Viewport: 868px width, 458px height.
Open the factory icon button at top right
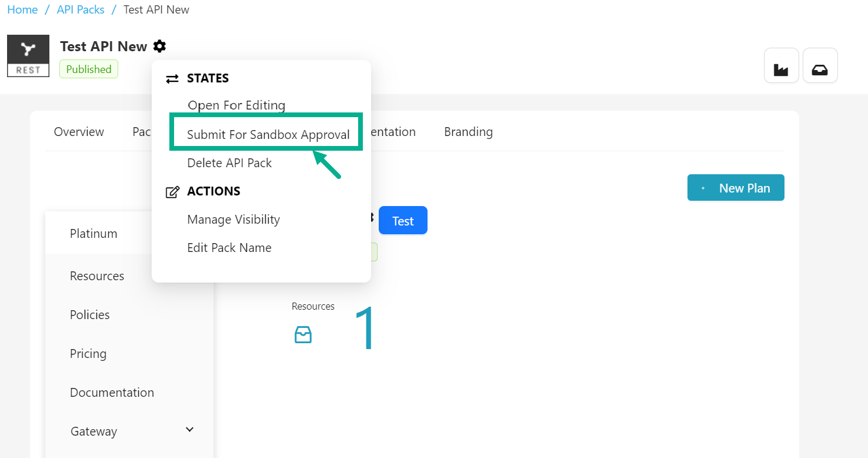pos(781,65)
